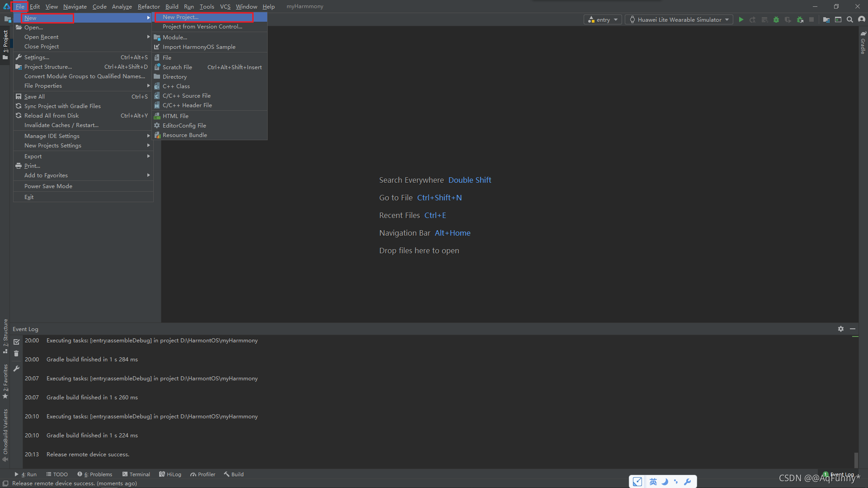Run the entry configuration with green play icon

[741, 20]
